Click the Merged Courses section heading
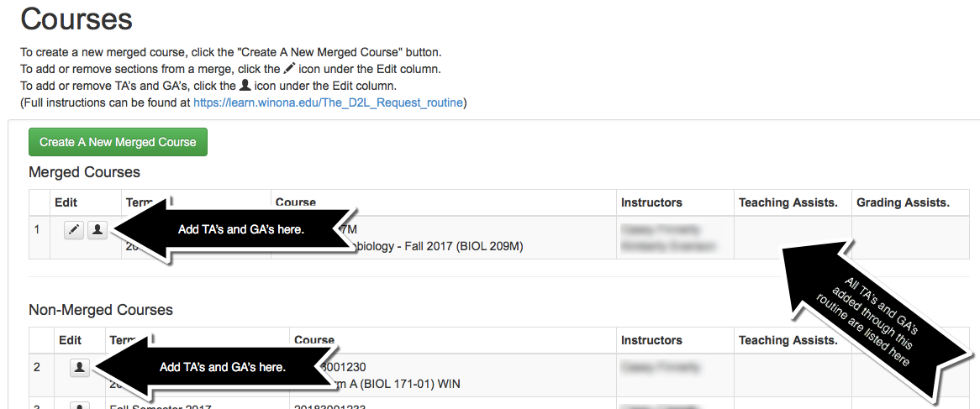The image size is (980, 409). pos(84,172)
